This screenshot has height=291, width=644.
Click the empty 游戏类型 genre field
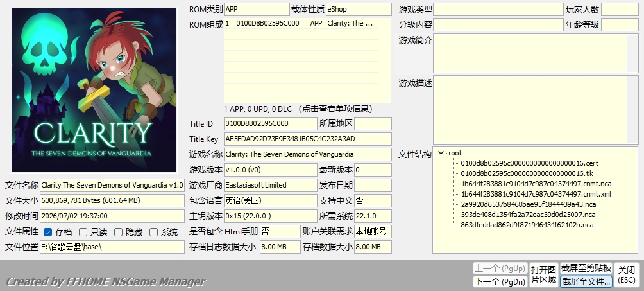[x=498, y=9]
